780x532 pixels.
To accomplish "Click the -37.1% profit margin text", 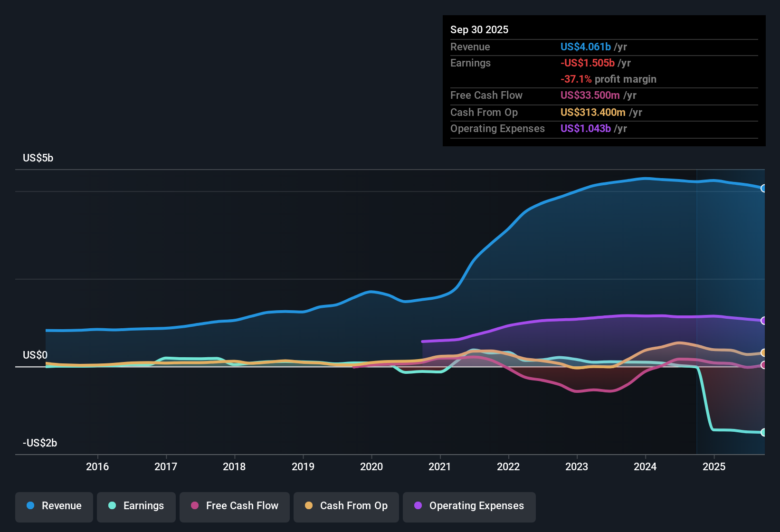I will coord(609,79).
